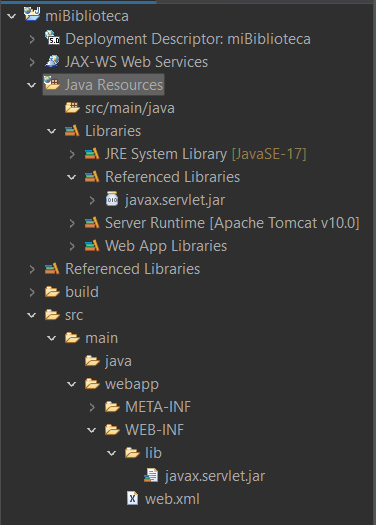Click the Libraries books icon under Java Resources
This screenshot has height=525, width=376.
point(72,131)
